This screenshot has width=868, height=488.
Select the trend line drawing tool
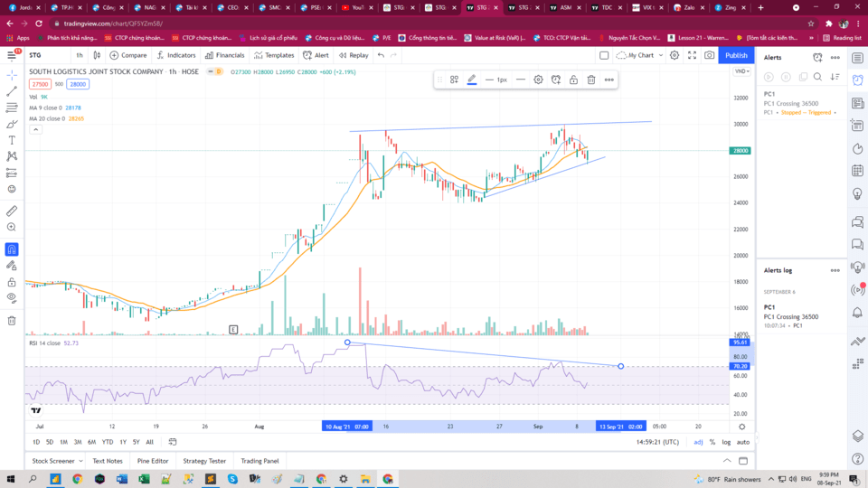[12, 91]
